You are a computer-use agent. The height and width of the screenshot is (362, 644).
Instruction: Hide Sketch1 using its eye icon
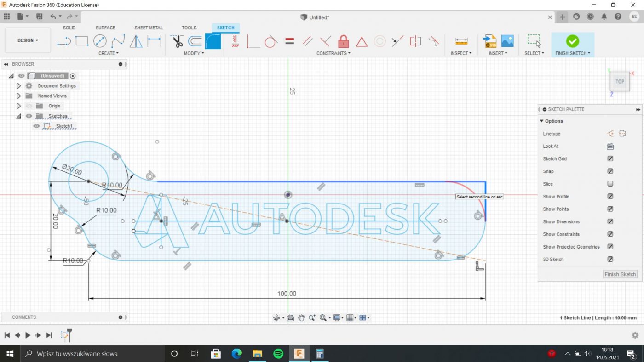click(x=36, y=126)
